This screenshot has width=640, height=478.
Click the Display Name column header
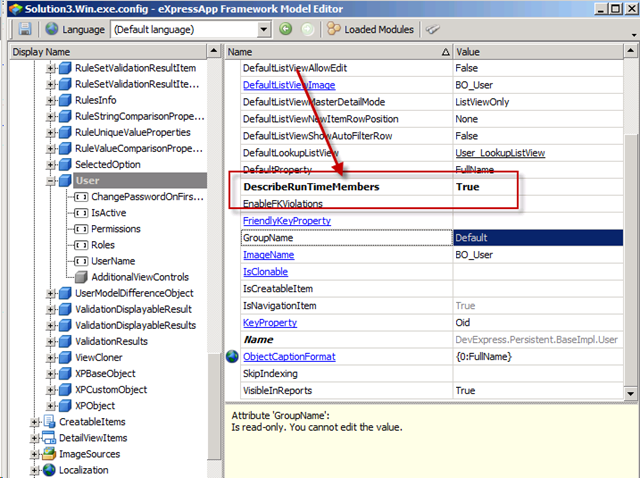tap(109, 52)
